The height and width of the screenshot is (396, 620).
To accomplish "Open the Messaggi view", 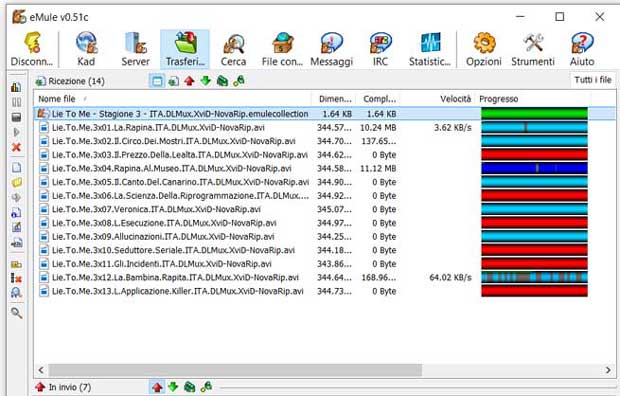I will click(x=331, y=49).
